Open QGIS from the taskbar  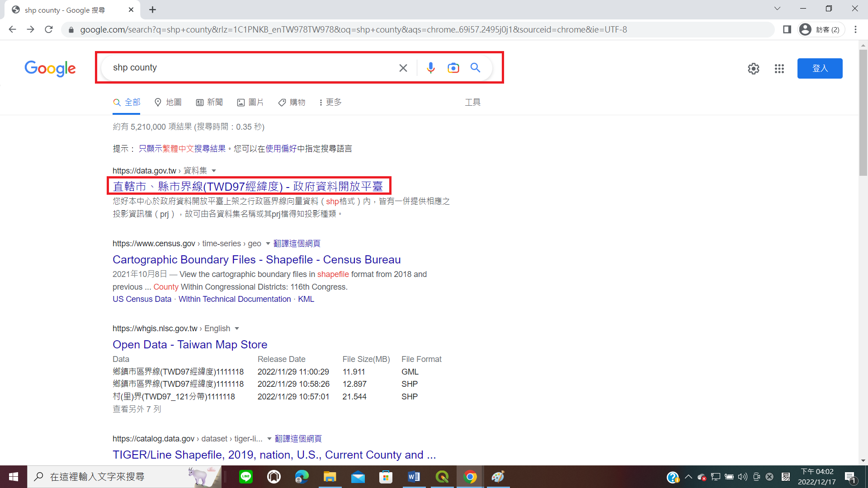click(442, 477)
